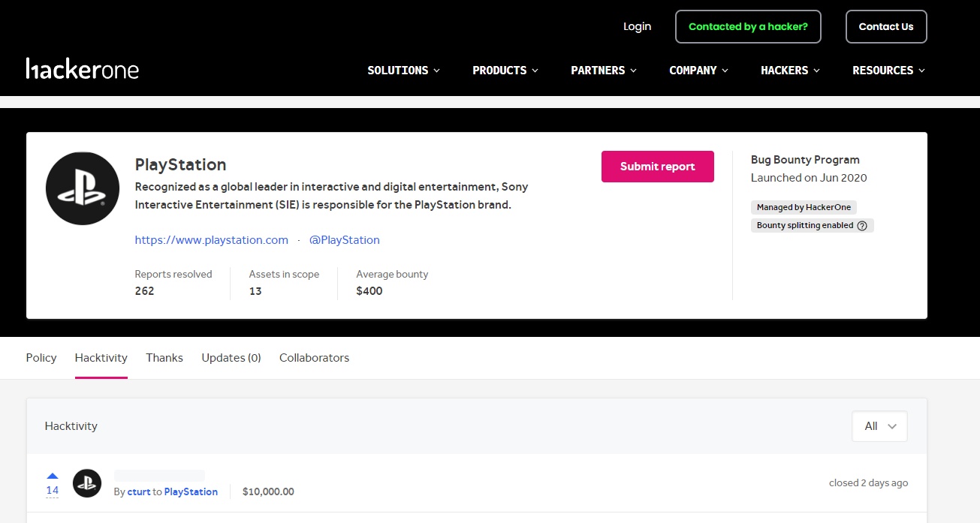Click the closed 2 days ago text
The image size is (980, 523).
point(868,483)
